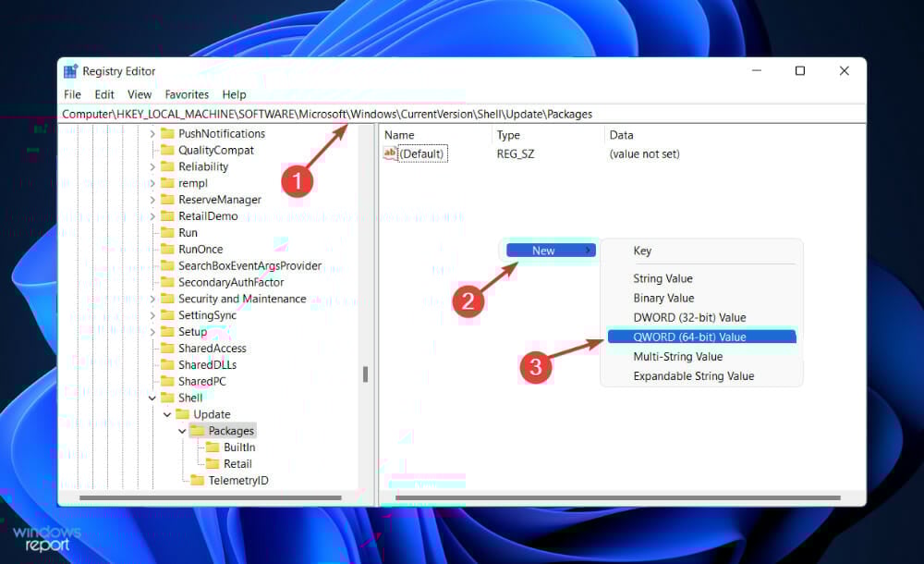This screenshot has width=924, height=564.
Task: Click the rempl folder icon
Action: (x=168, y=183)
